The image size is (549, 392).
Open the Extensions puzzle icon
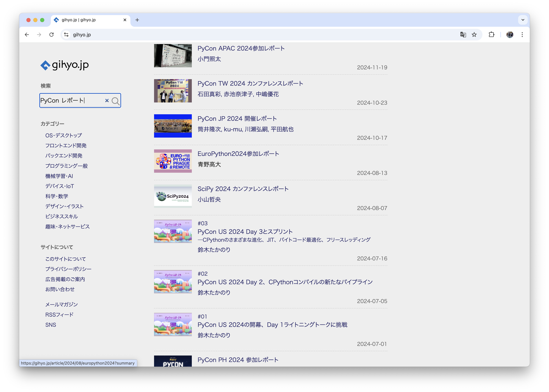tap(491, 35)
